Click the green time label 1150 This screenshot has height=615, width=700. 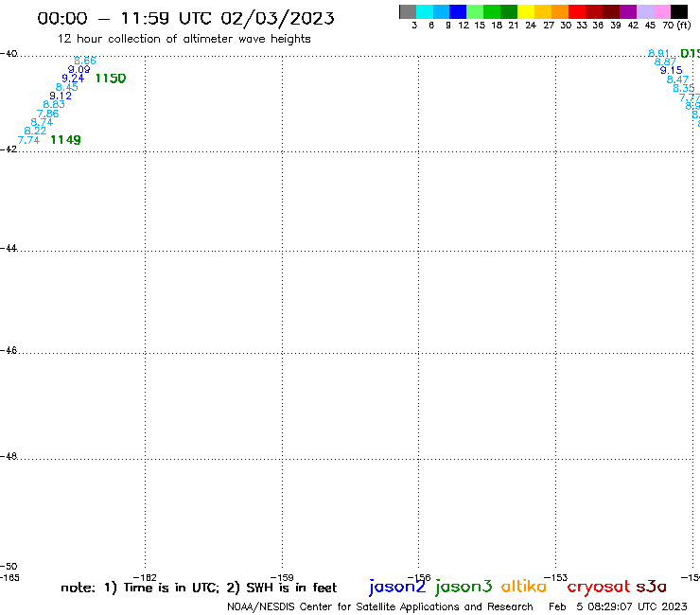[x=111, y=79]
